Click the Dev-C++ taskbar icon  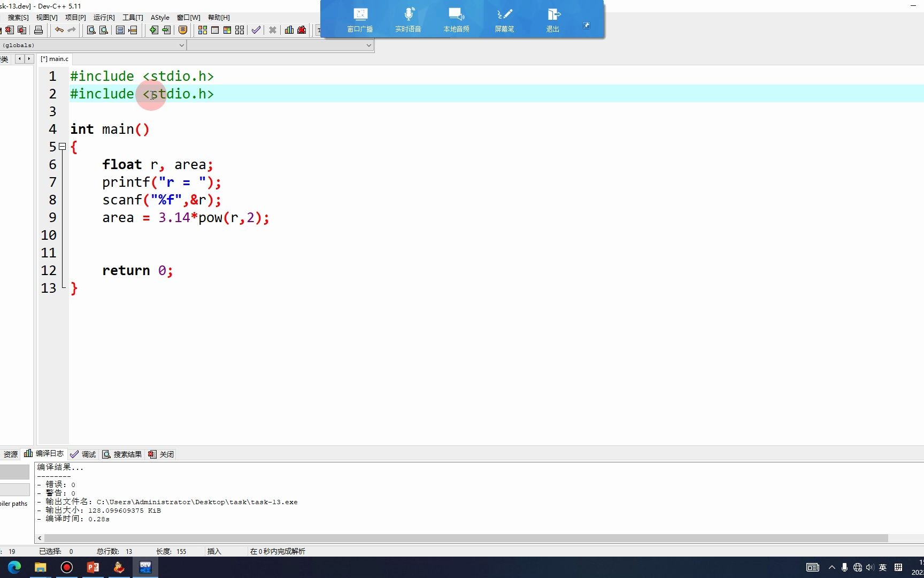tap(145, 567)
